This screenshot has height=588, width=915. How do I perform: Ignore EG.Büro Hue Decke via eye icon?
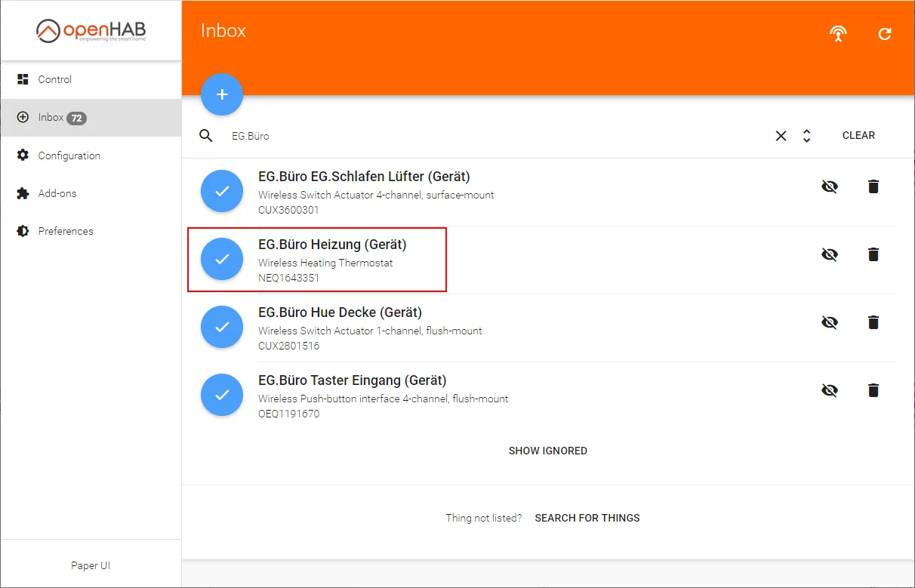point(830,322)
